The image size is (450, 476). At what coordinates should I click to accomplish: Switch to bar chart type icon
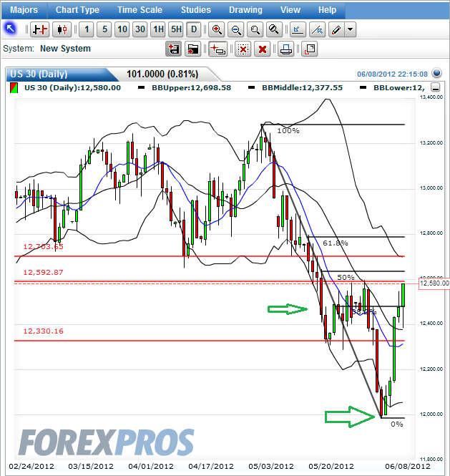pyautogui.click(x=40, y=29)
